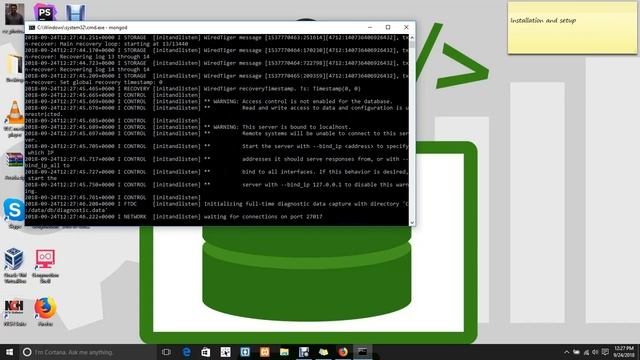Click the cmd scrollbar down arrow
This screenshot has height=360, width=640.
[412, 222]
